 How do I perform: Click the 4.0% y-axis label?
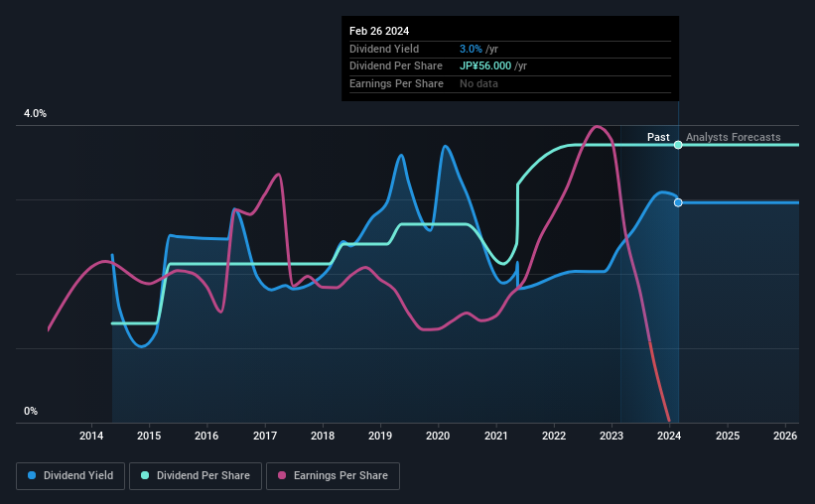pyautogui.click(x=35, y=114)
